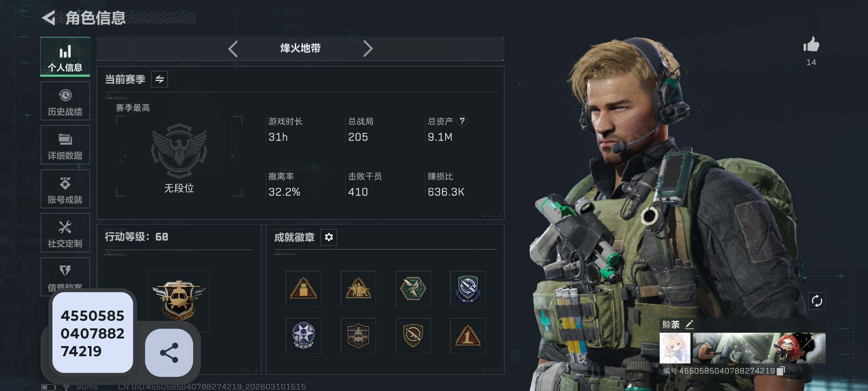The image size is (868, 391).
Task: Tap the screenshot ID preview card
Action: pos(93,333)
